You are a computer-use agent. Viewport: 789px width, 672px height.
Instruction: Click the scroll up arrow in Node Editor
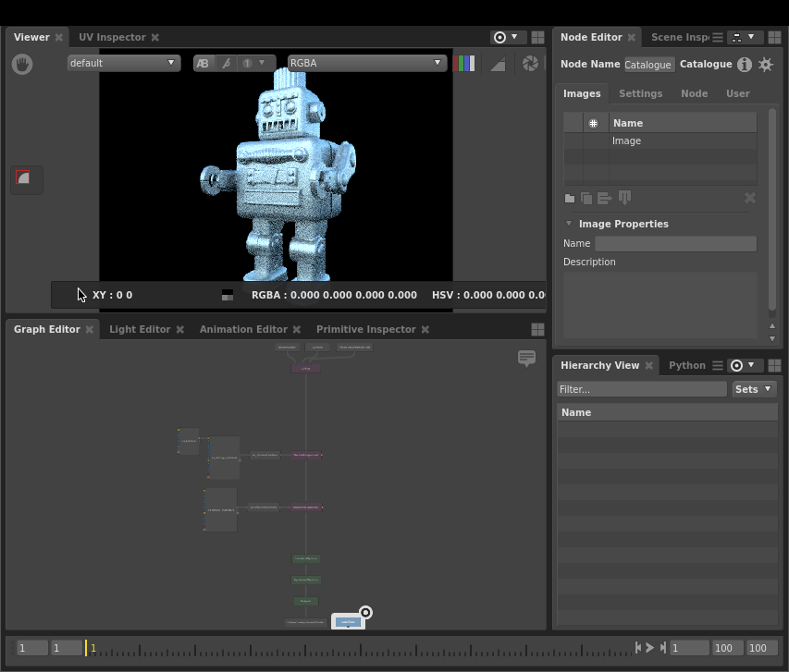click(772, 326)
